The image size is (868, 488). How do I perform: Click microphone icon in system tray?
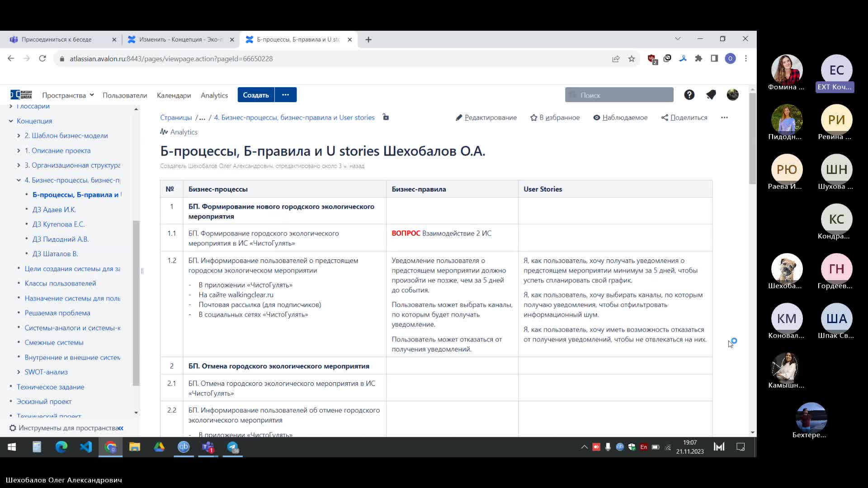click(x=608, y=447)
